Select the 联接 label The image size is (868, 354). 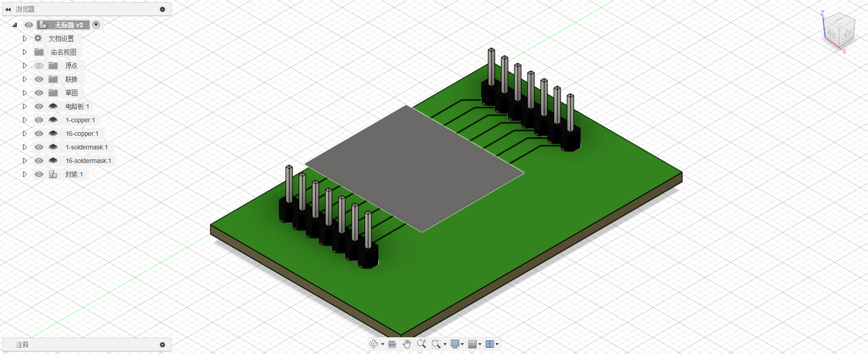coord(71,79)
